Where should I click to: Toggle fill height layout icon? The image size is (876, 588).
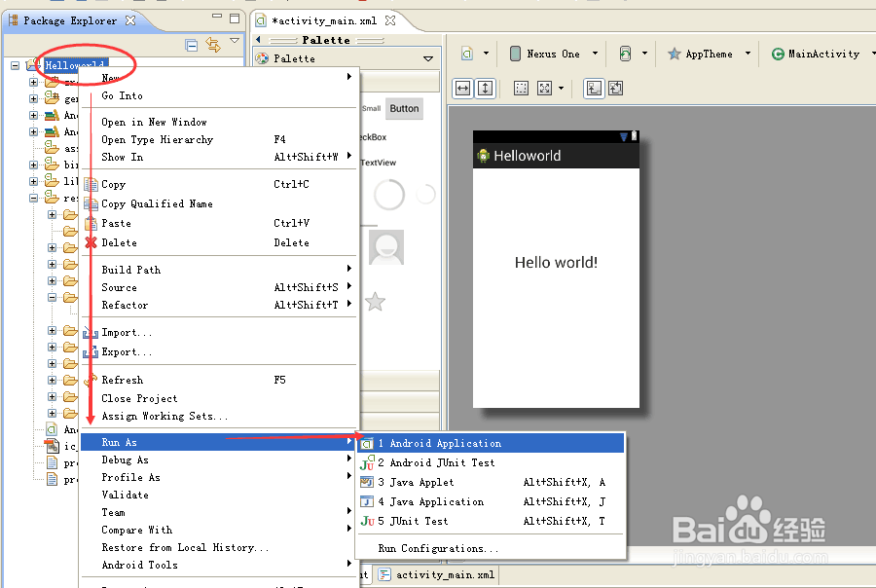point(485,89)
